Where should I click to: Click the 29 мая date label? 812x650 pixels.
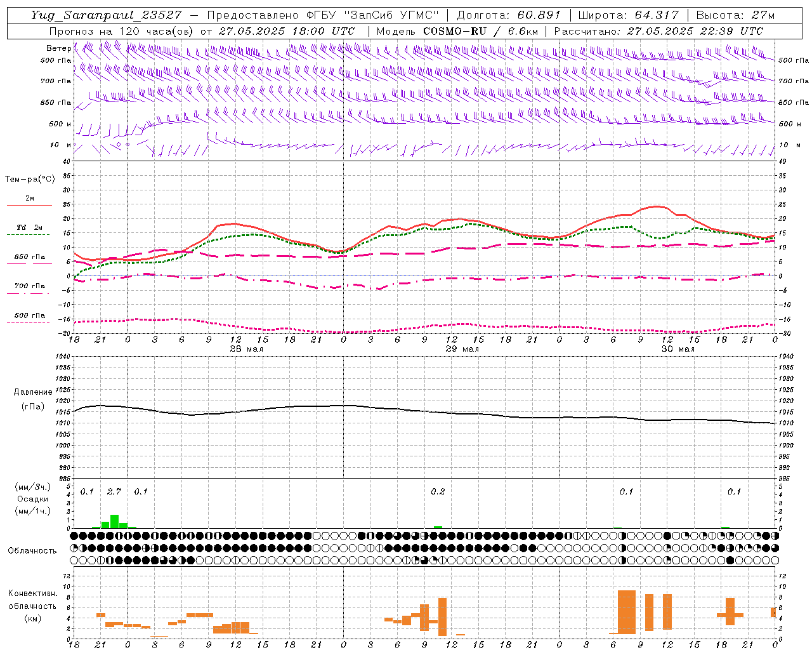coord(462,349)
